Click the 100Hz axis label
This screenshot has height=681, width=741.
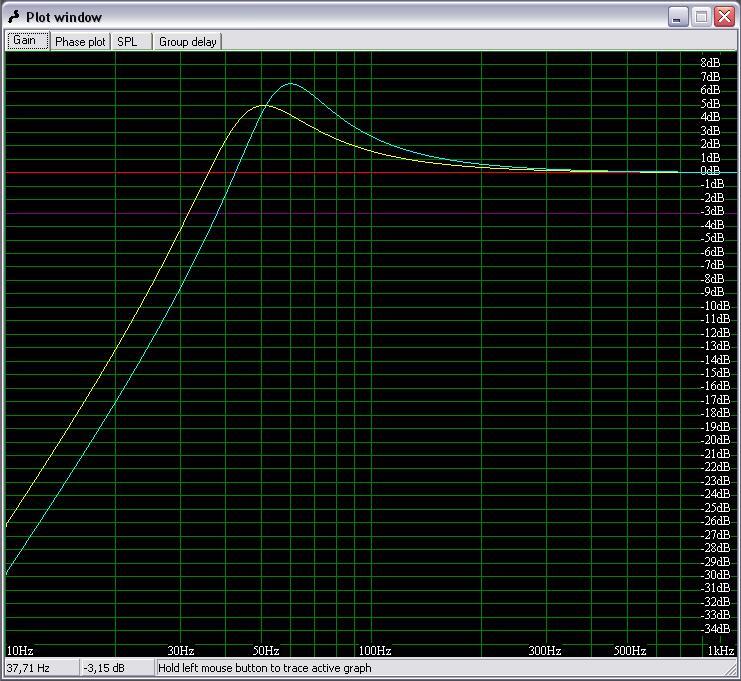coord(375,651)
